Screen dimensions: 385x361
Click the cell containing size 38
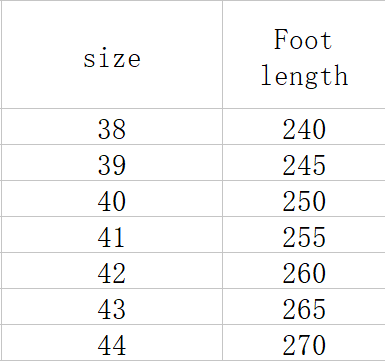click(112, 126)
